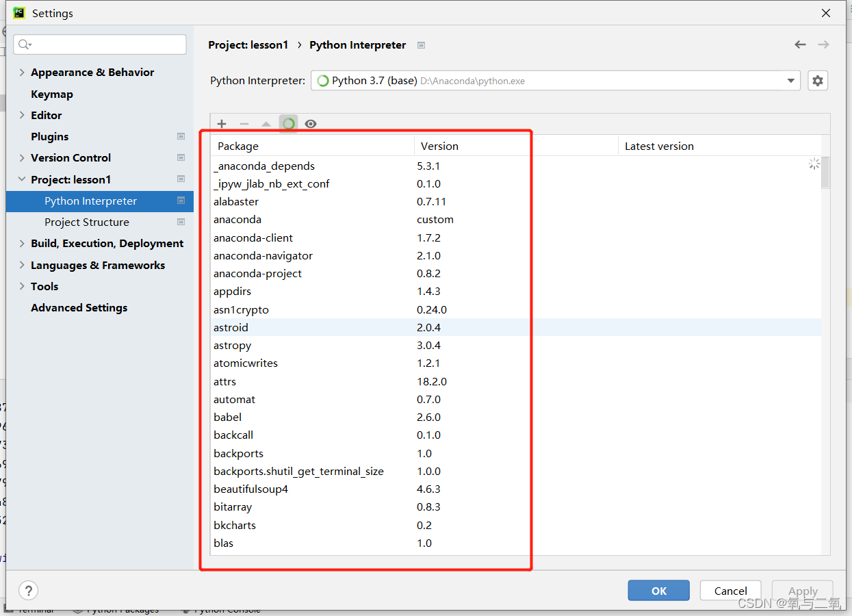
Task: Sort by the Package column header
Action: pyautogui.click(x=313, y=146)
